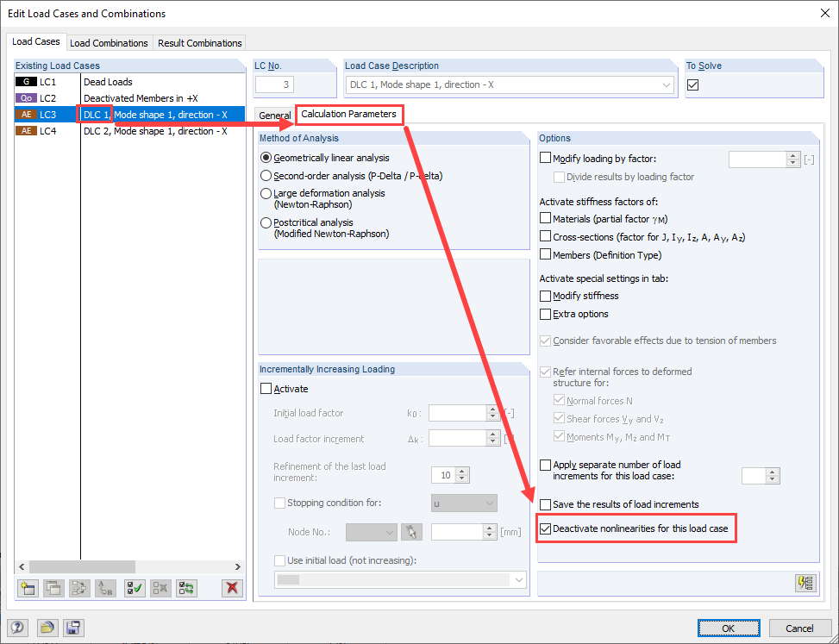Click the copy load case icon
The image size is (839, 644).
click(53, 588)
